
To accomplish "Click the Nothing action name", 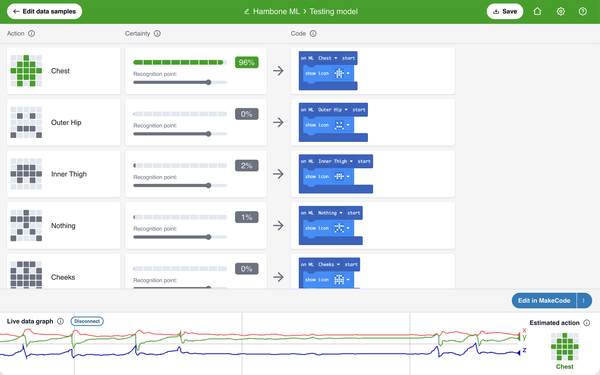I will pos(63,226).
